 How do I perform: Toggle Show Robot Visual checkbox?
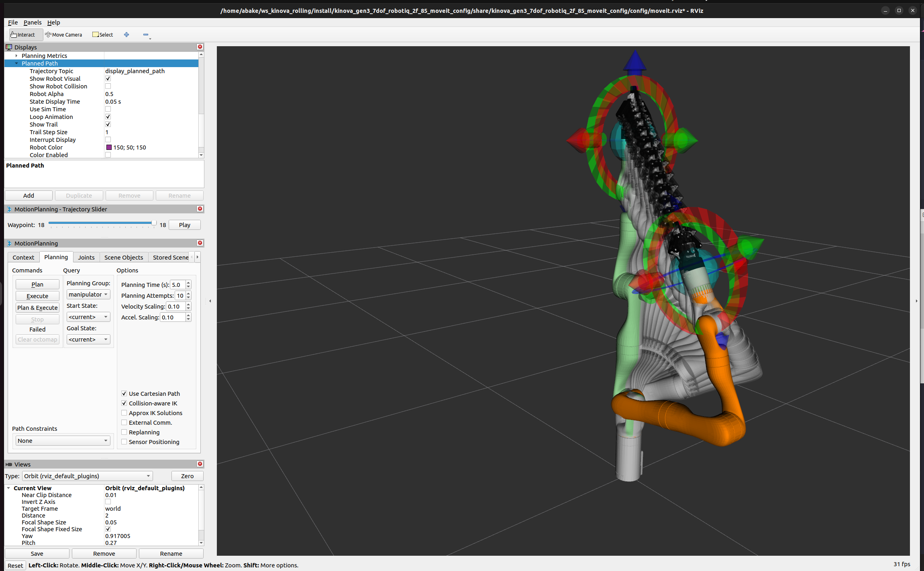click(x=108, y=79)
